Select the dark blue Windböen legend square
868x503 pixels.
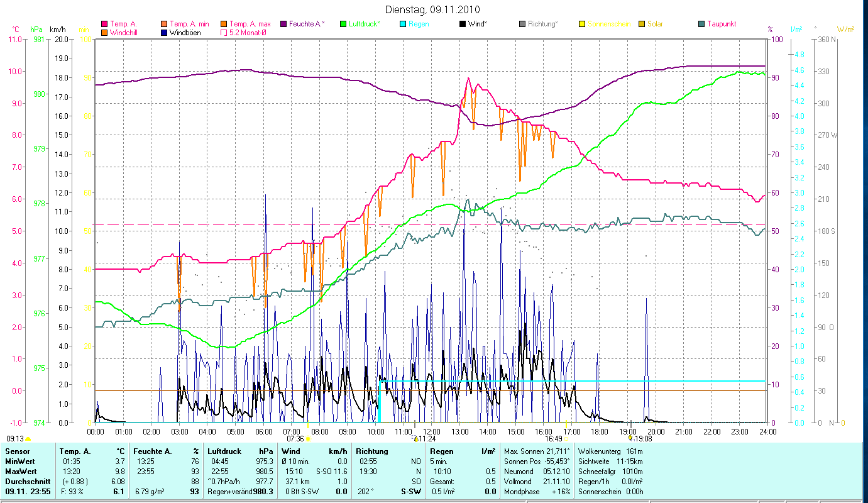tap(164, 33)
